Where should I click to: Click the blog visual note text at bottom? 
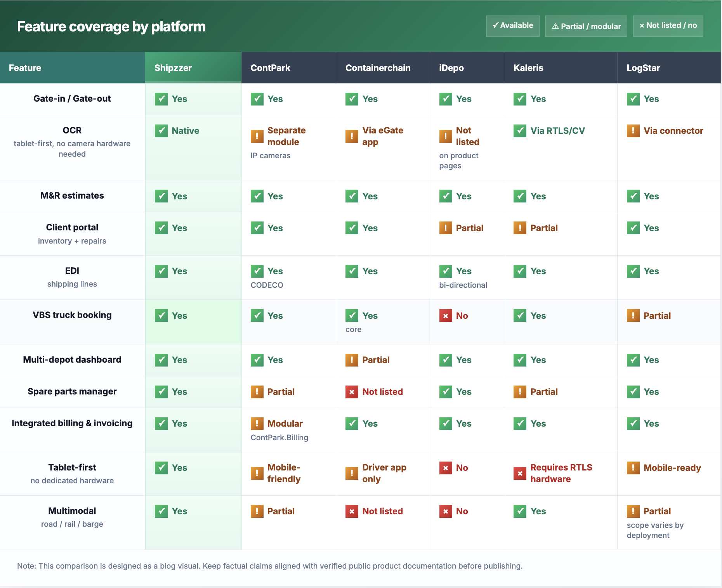(x=270, y=566)
